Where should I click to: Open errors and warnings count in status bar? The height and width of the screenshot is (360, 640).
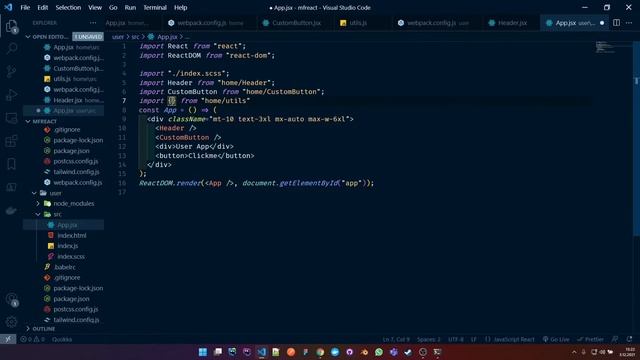pos(32,339)
